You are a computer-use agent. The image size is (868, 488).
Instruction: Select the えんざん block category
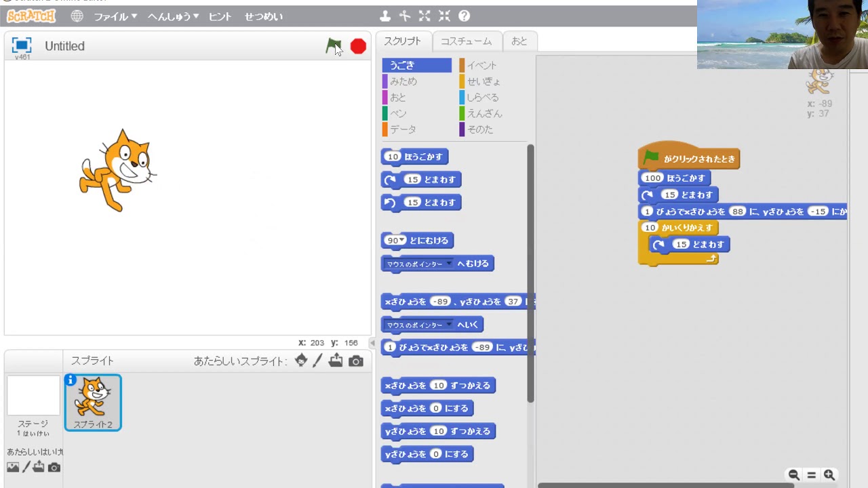pos(493,113)
